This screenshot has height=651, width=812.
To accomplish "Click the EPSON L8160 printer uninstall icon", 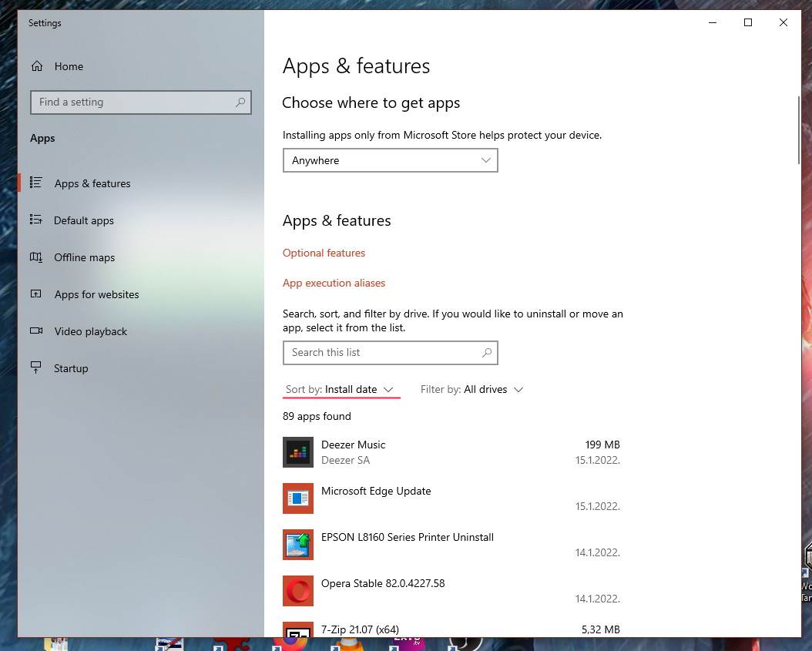I will [297, 545].
